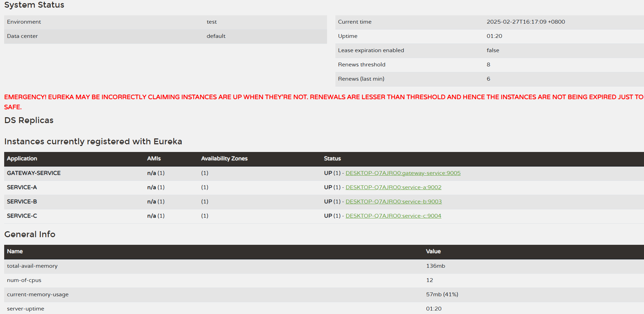Click the Current time label
The image size is (644, 314).
355,22
